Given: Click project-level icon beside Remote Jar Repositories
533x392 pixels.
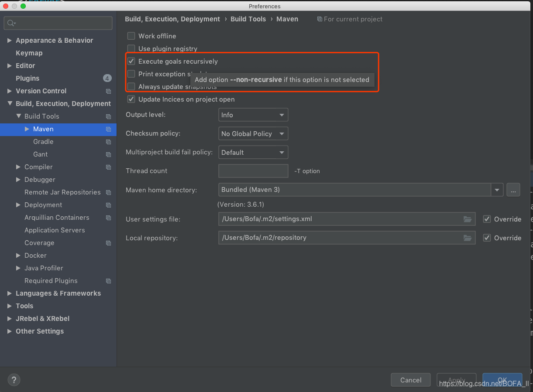Looking at the screenshot, I should tap(108, 192).
